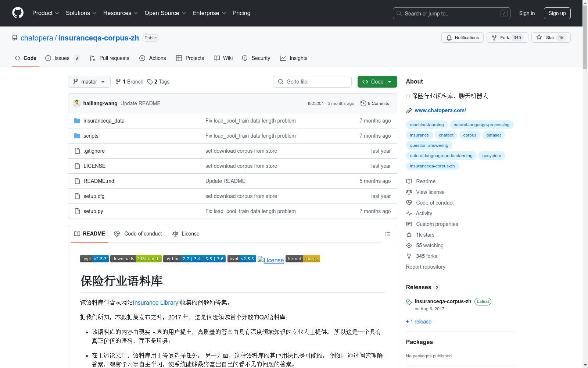This screenshot has height=368, width=588.
Task: Open the green Code dropdown button
Action: coord(377,82)
